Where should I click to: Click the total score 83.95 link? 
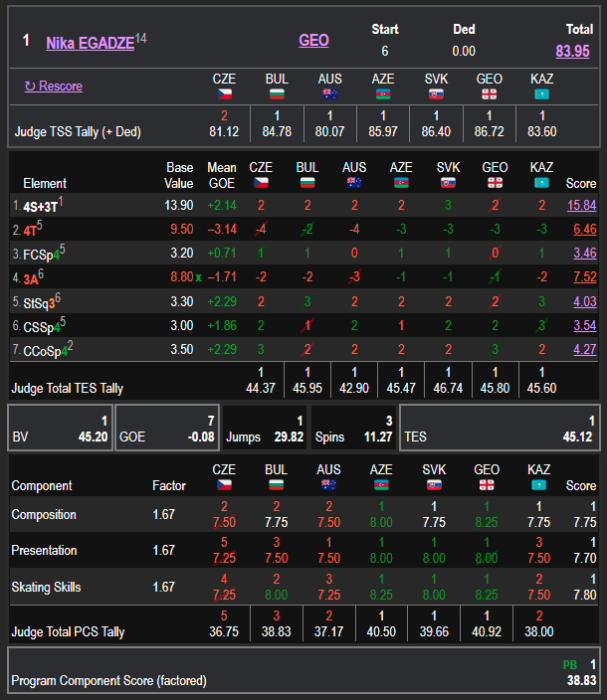tap(572, 51)
